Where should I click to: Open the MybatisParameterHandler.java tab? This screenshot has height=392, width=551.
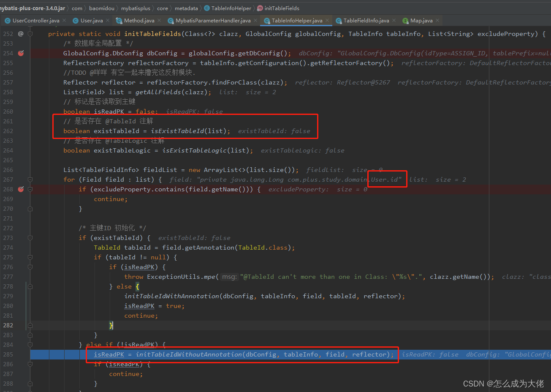213,20
